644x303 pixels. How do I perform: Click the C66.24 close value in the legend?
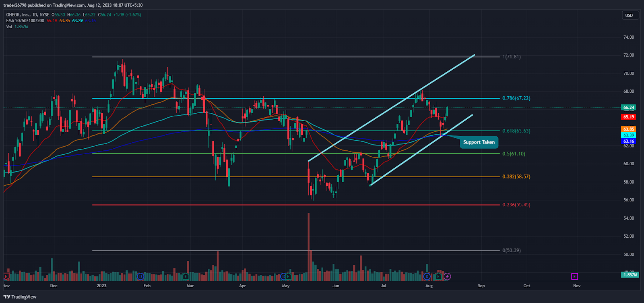(x=105, y=15)
